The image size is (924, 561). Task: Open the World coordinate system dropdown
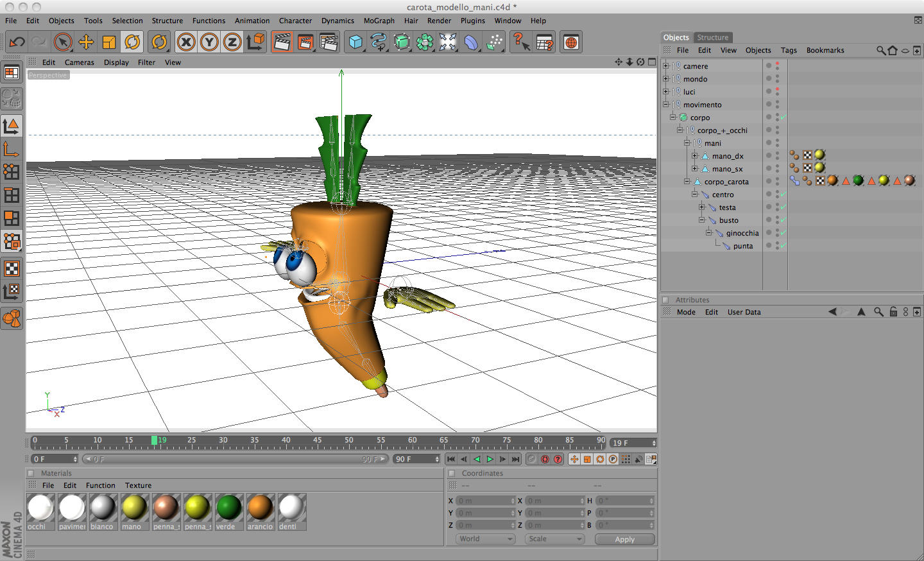point(486,539)
